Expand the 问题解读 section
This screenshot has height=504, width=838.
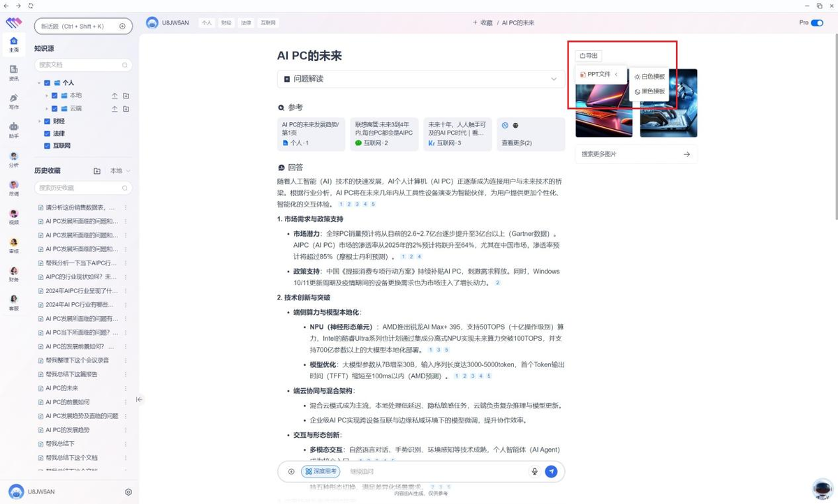tap(421, 79)
